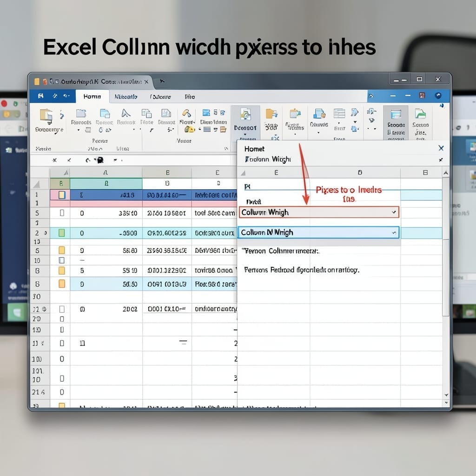Click the 'Yernon Collmner' text line in panel

pyautogui.click(x=281, y=251)
